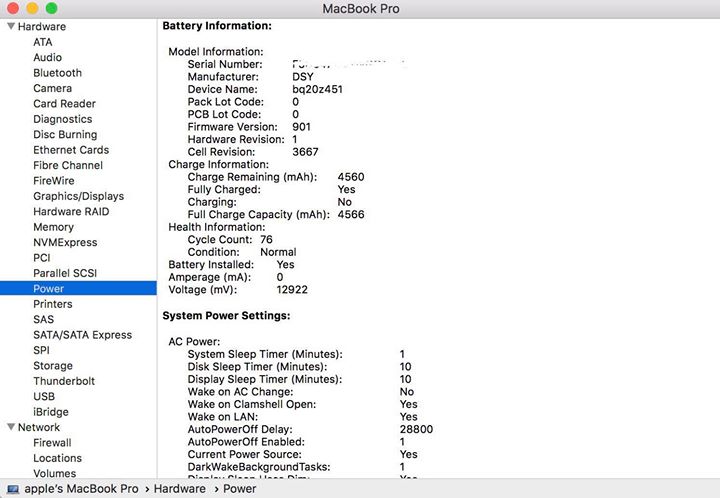Open Firewall under Network
This screenshot has width=720, height=498.
point(52,443)
